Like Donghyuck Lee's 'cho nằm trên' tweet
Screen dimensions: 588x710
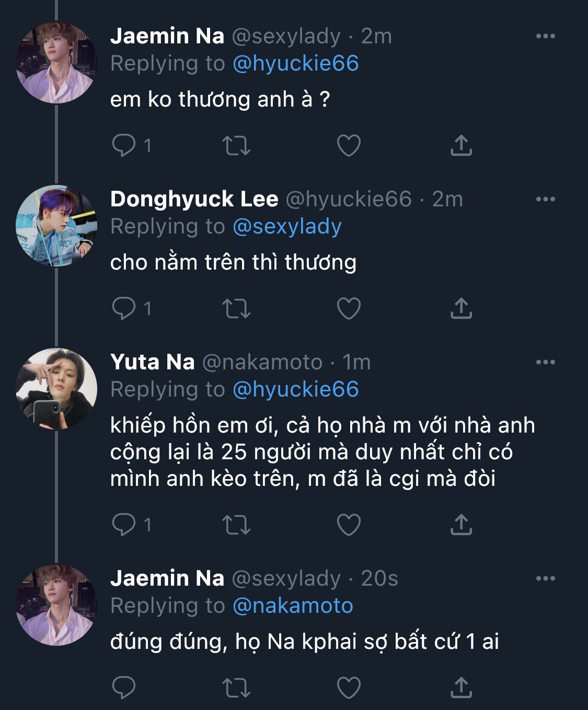coord(349,308)
